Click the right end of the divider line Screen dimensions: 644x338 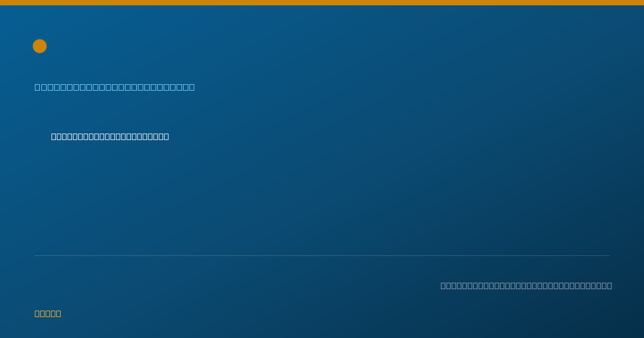click(x=609, y=255)
